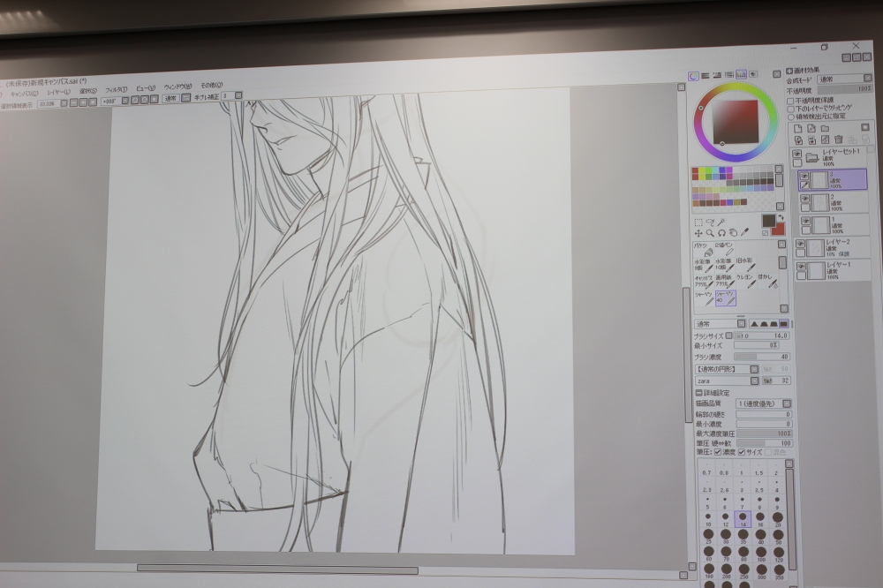Hide layer 3 with its eye icon
Image resolution: width=883 pixels, height=588 pixels.
804,177
